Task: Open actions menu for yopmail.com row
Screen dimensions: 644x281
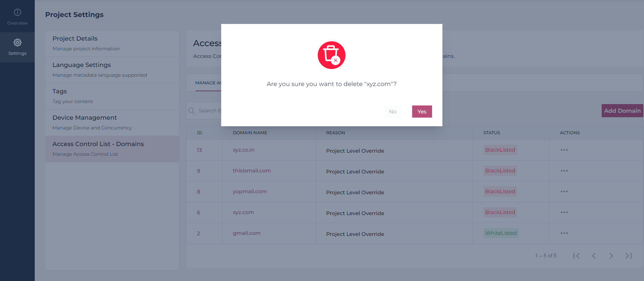Action: [564, 191]
